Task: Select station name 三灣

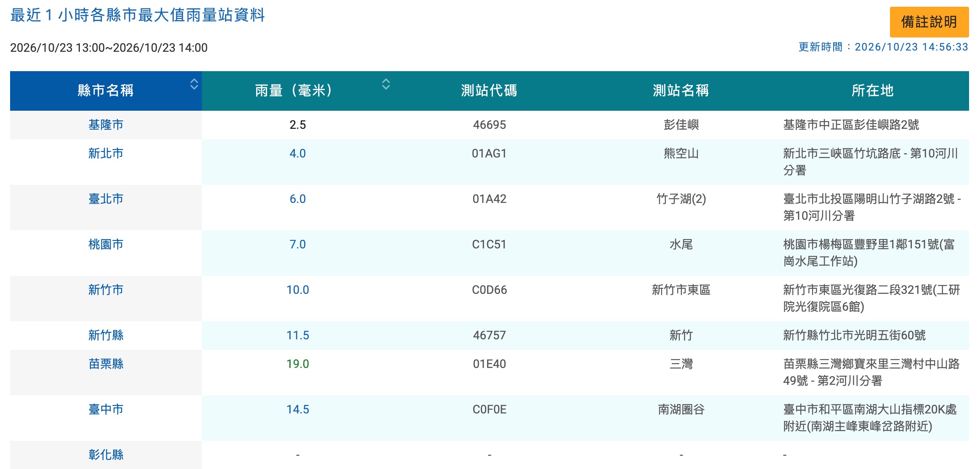Action: [x=681, y=364]
